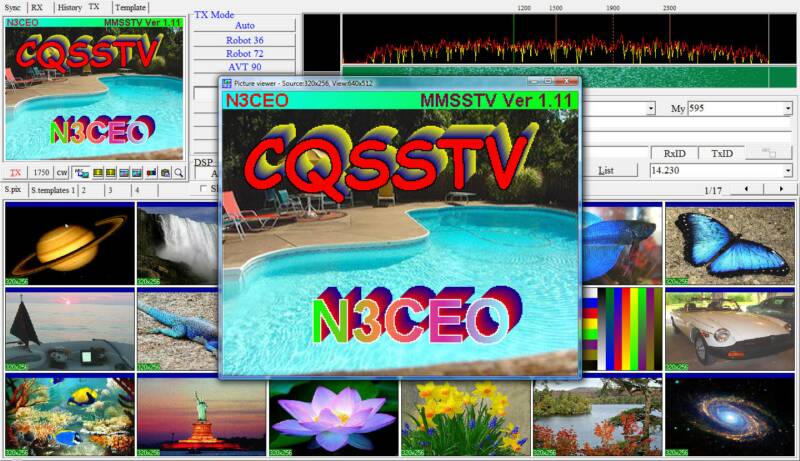Click the RxID button
800x461 pixels.
click(x=674, y=153)
